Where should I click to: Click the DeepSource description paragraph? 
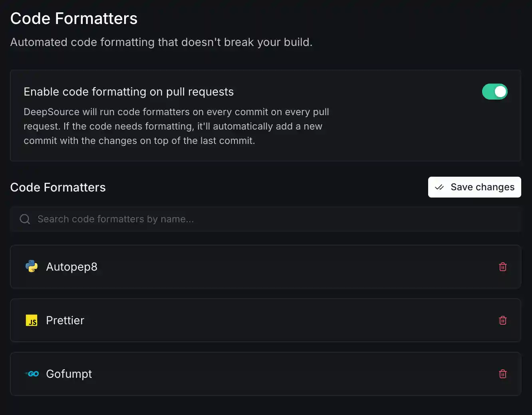click(x=176, y=126)
